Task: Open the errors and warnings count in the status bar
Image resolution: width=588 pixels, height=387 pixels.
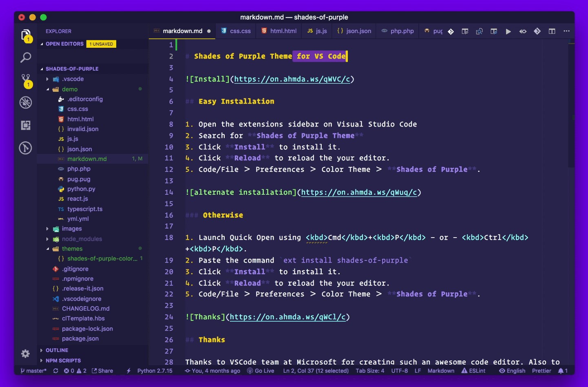Action: point(75,371)
